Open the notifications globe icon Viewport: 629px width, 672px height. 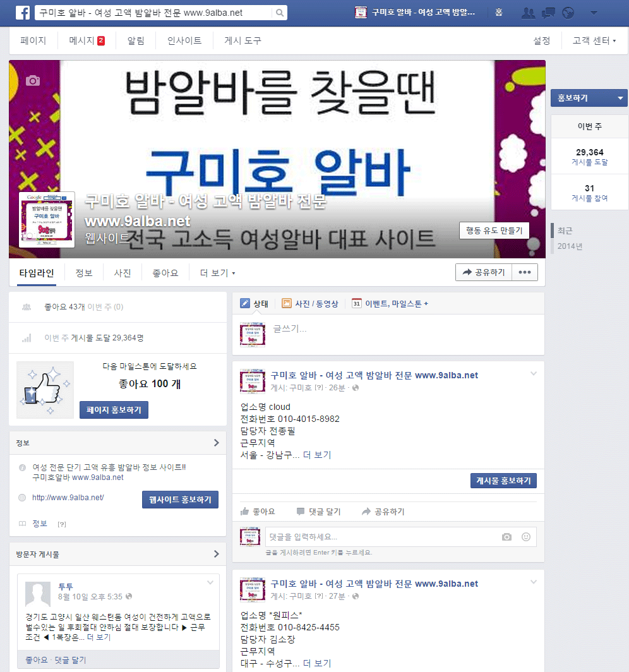(568, 13)
